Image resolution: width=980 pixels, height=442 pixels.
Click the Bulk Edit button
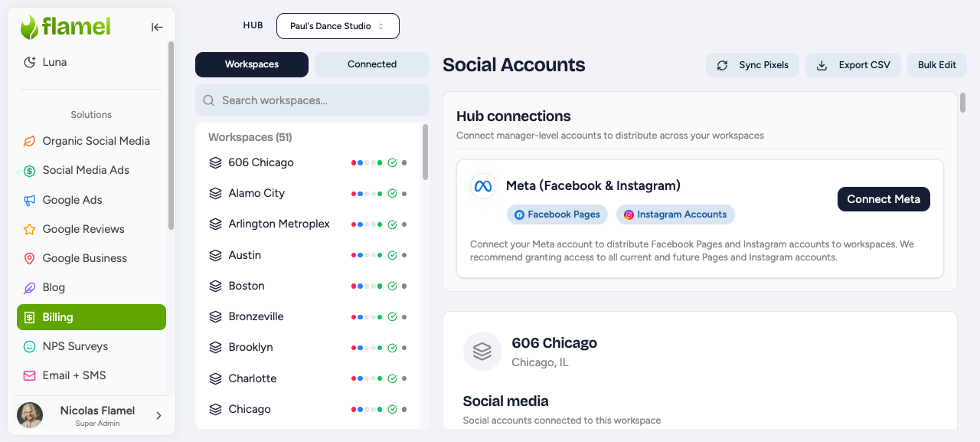(x=937, y=65)
